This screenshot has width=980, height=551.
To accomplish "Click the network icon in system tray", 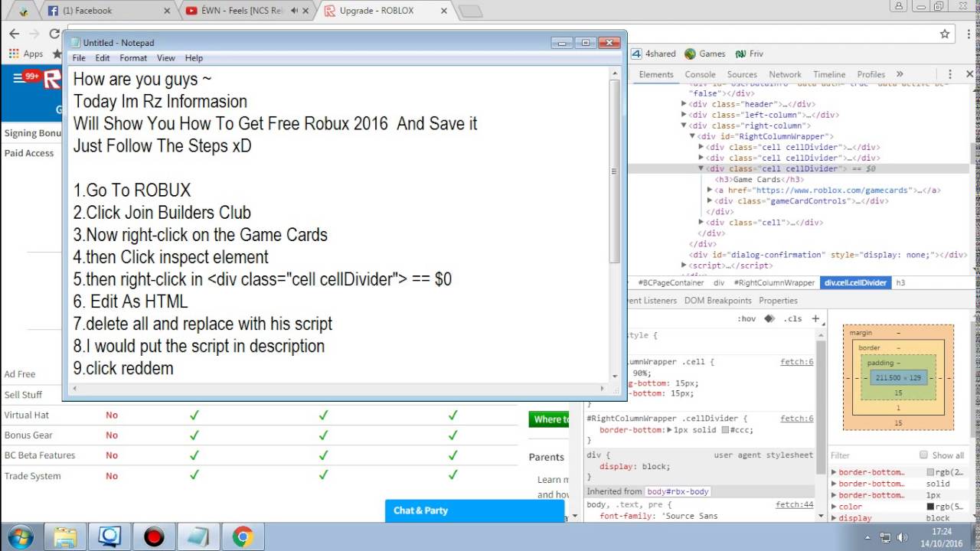I will 886,537.
